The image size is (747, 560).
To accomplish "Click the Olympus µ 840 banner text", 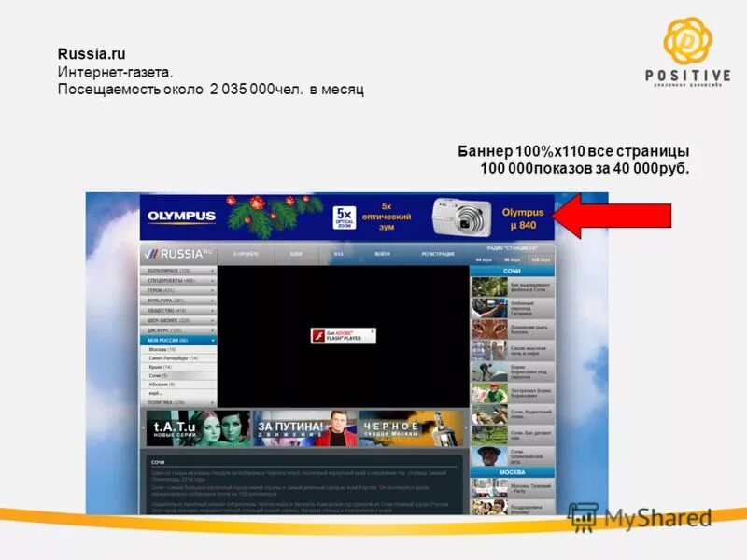I will (x=523, y=218).
